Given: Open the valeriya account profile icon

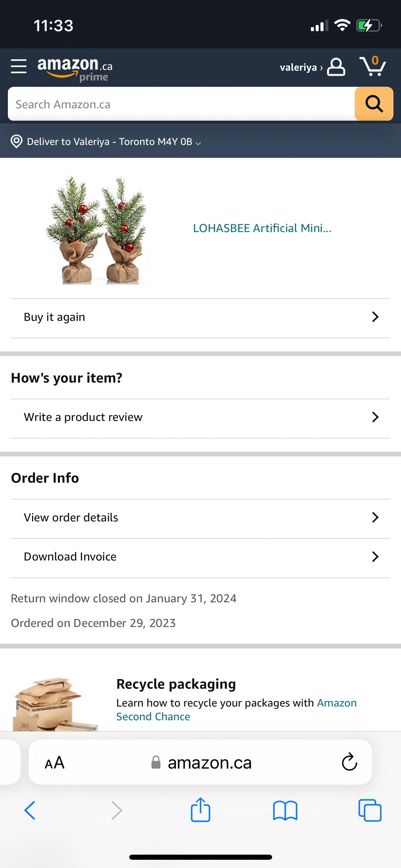Looking at the screenshot, I should (x=336, y=67).
